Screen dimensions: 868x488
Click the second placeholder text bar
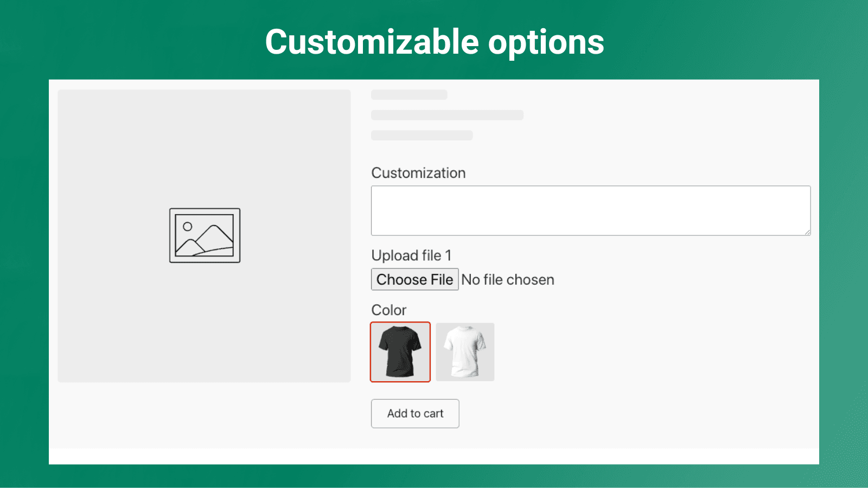[x=447, y=114]
